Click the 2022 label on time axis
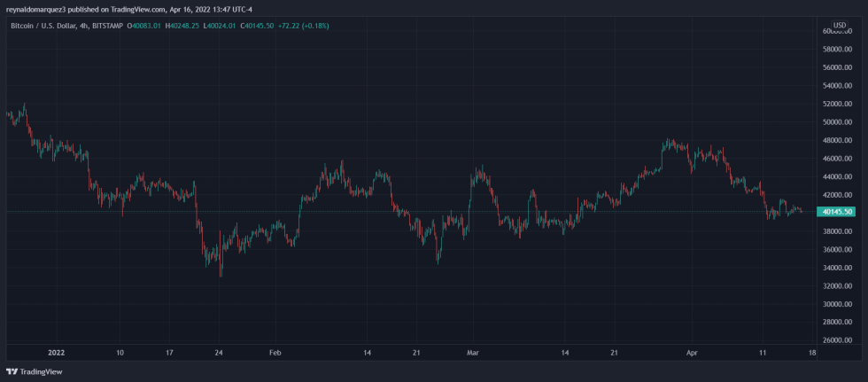The width and height of the screenshot is (868, 382). [57, 352]
